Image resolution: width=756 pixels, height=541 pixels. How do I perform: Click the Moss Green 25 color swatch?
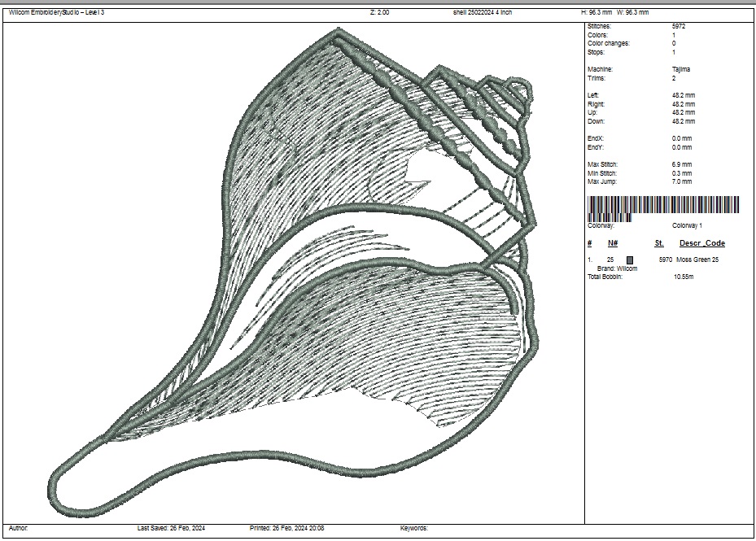(629, 260)
